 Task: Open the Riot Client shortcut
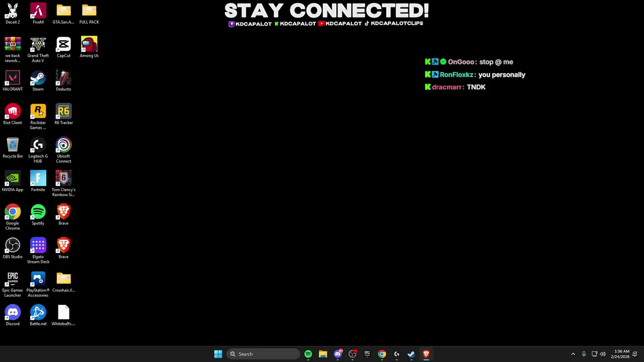point(13,114)
